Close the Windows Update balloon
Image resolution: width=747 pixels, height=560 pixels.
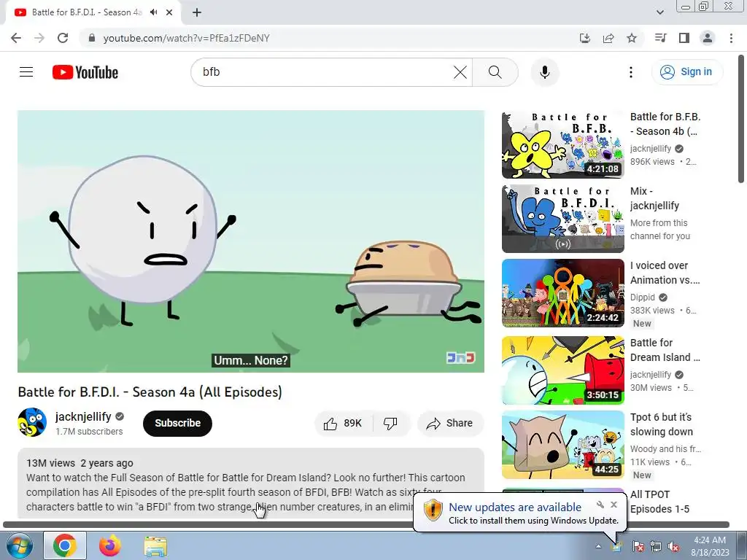tap(614, 505)
